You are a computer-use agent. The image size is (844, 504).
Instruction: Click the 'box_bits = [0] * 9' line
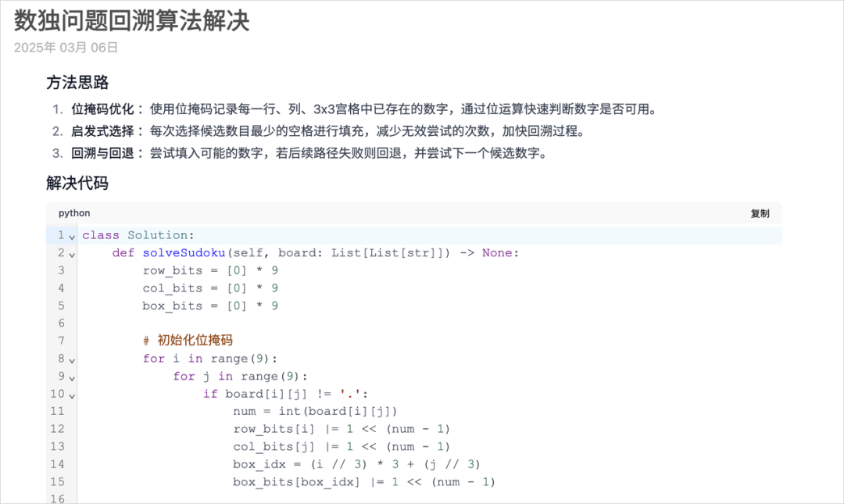(x=210, y=306)
